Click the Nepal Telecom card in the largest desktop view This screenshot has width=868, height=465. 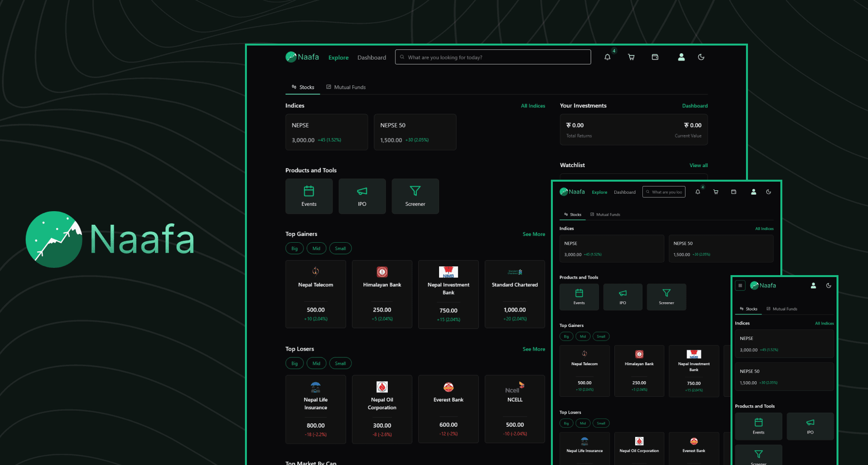pos(316,294)
